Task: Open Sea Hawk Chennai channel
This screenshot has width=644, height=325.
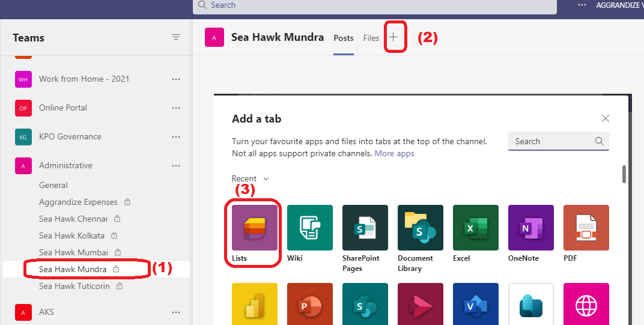Action: [x=73, y=219]
